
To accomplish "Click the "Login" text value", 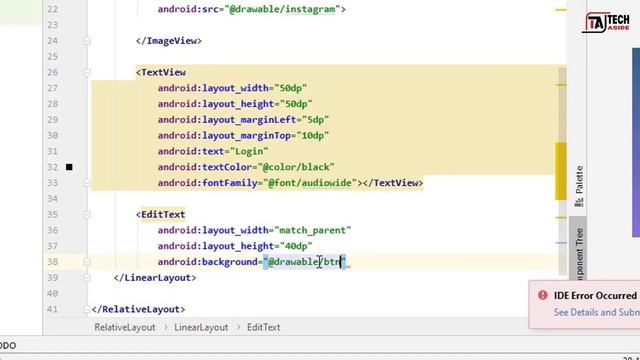I will [249, 151].
